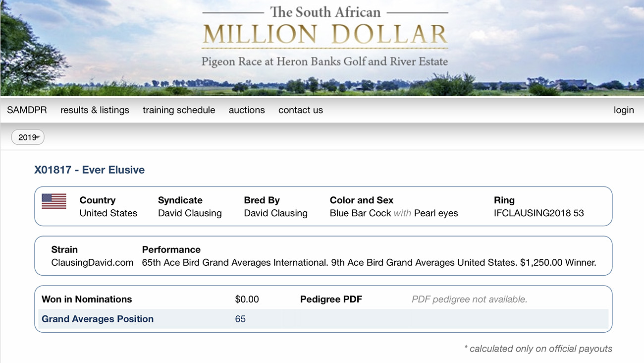Click the Pedigree PDF label
Image resolution: width=644 pixels, height=363 pixels.
click(331, 299)
